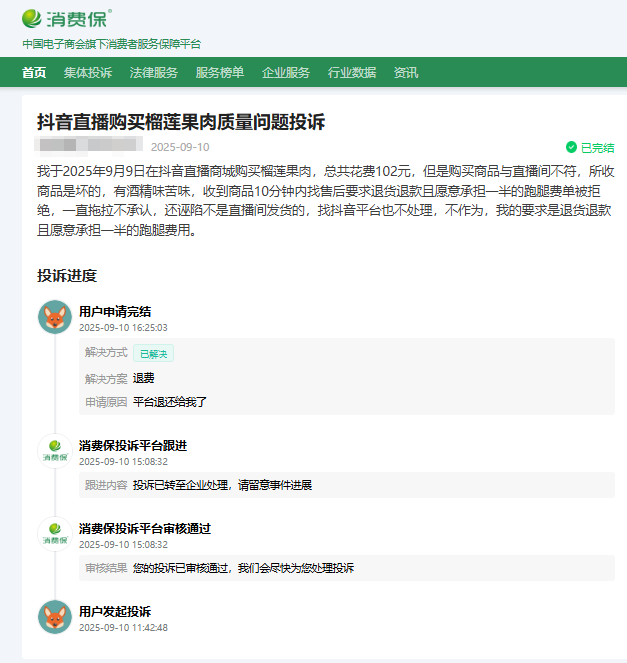Click the 投诉进度 section heading
Viewport: 627px width, 663px height.
(x=67, y=276)
